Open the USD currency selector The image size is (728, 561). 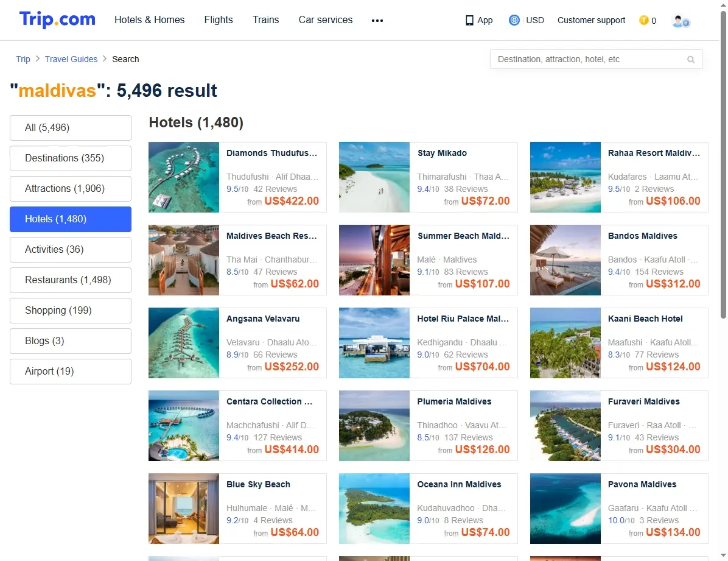click(535, 20)
